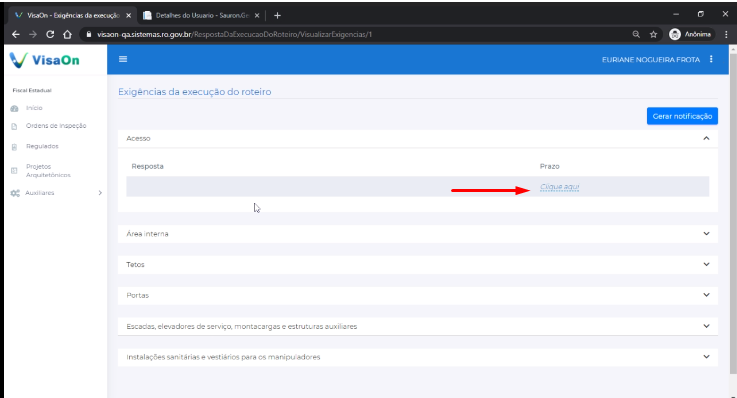737x398 pixels.
Task: Click the Gerar notificação button
Action: (682, 116)
